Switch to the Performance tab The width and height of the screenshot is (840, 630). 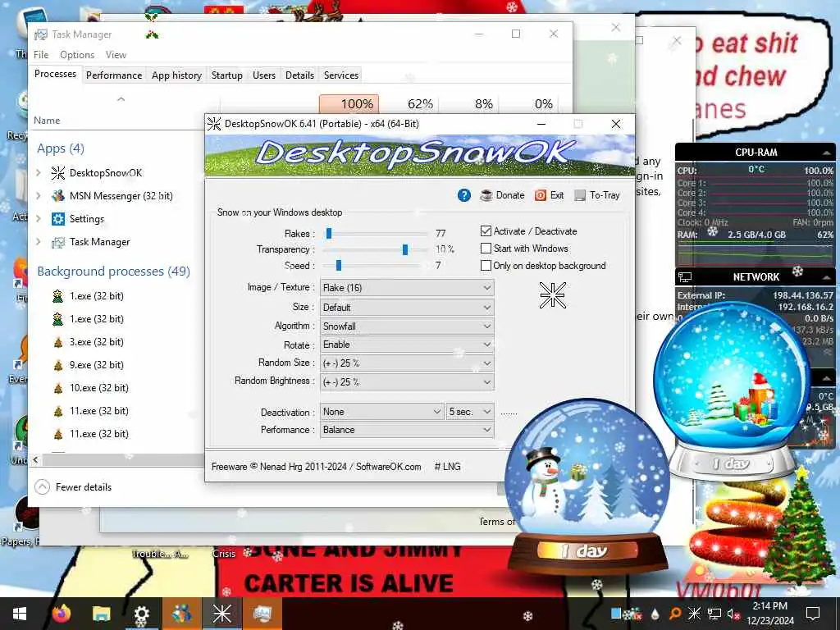[x=114, y=75]
